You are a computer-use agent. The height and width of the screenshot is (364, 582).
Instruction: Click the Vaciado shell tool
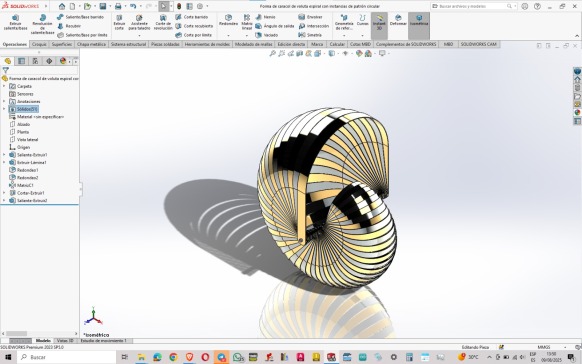click(x=267, y=35)
